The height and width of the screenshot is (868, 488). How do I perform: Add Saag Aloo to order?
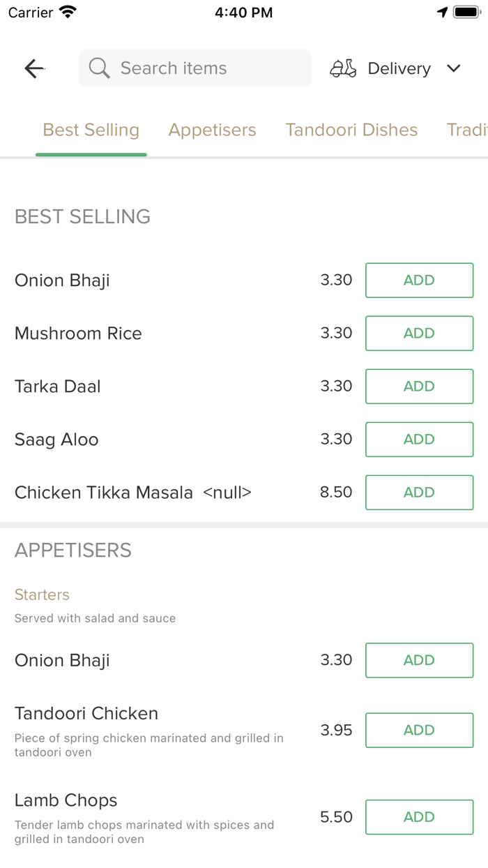[x=419, y=440]
